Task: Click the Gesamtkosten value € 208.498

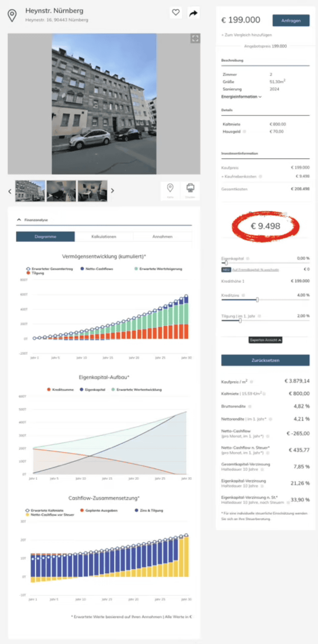Action: [x=300, y=189]
